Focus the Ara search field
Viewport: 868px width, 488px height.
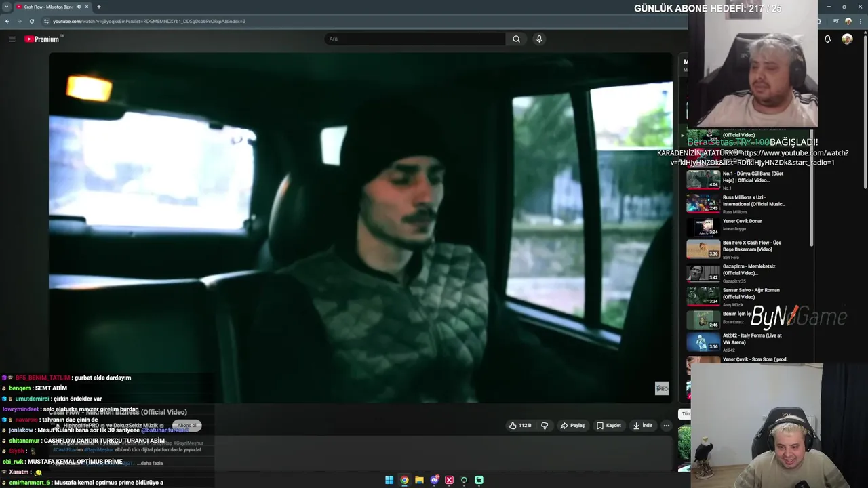click(415, 39)
